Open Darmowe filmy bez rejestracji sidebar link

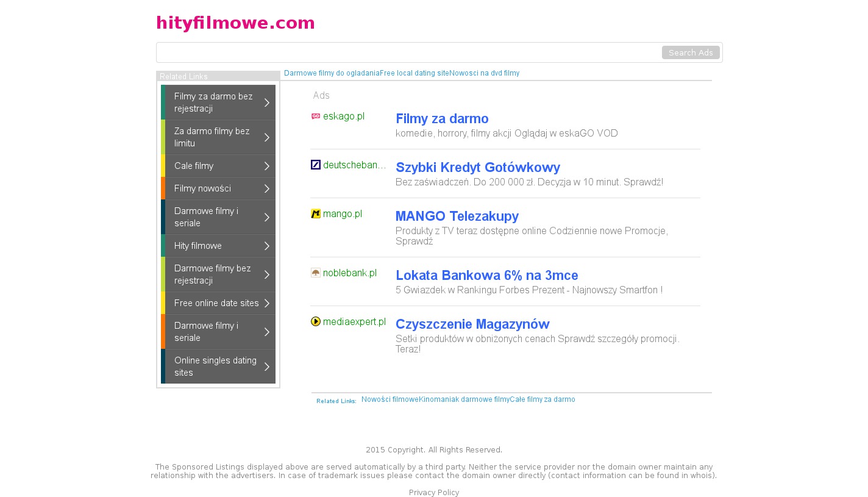[218, 274]
